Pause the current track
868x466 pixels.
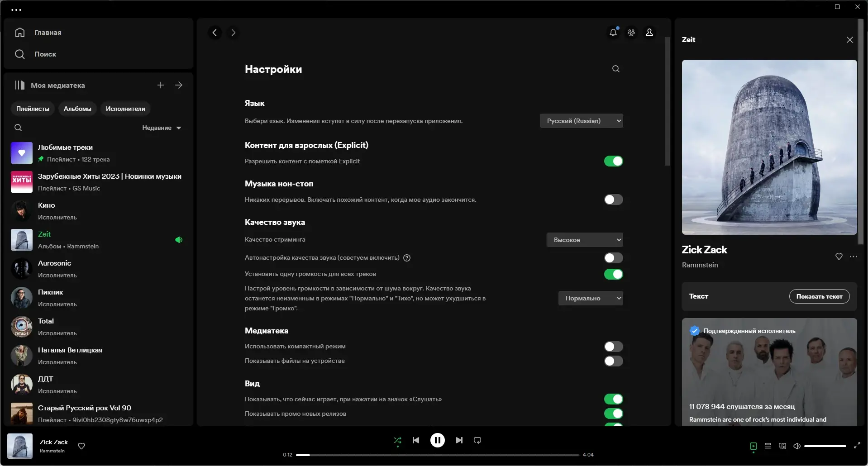pos(438,440)
